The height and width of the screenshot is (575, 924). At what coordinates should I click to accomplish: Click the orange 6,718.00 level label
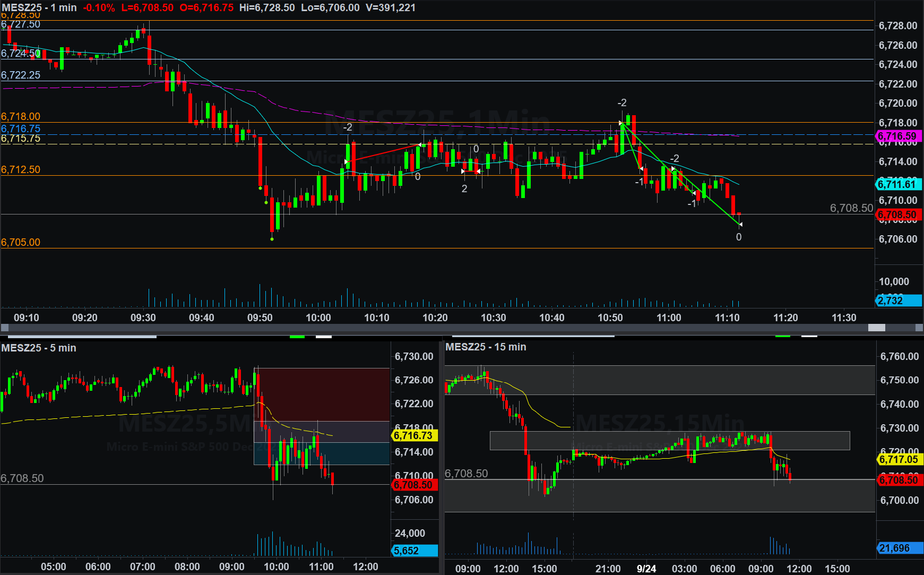(21, 116)
